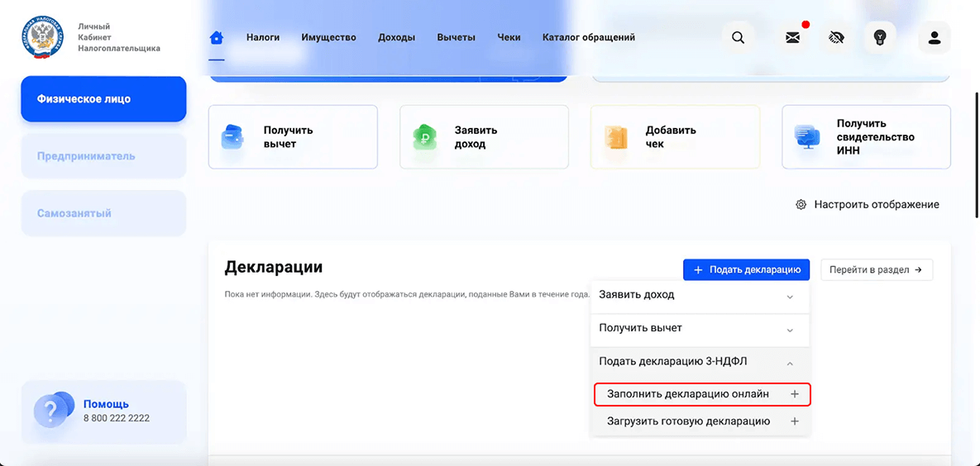Screen dimensions: 980x466
Task: Expand the Получить вычет chevron in dropdown
Action: click(790, 330)
